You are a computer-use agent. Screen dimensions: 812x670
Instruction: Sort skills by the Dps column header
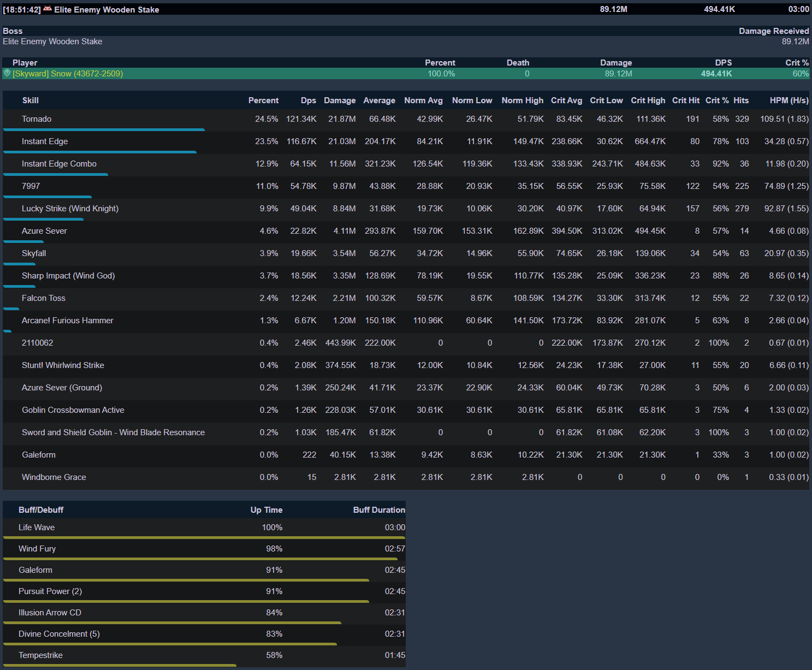point(308,100)
